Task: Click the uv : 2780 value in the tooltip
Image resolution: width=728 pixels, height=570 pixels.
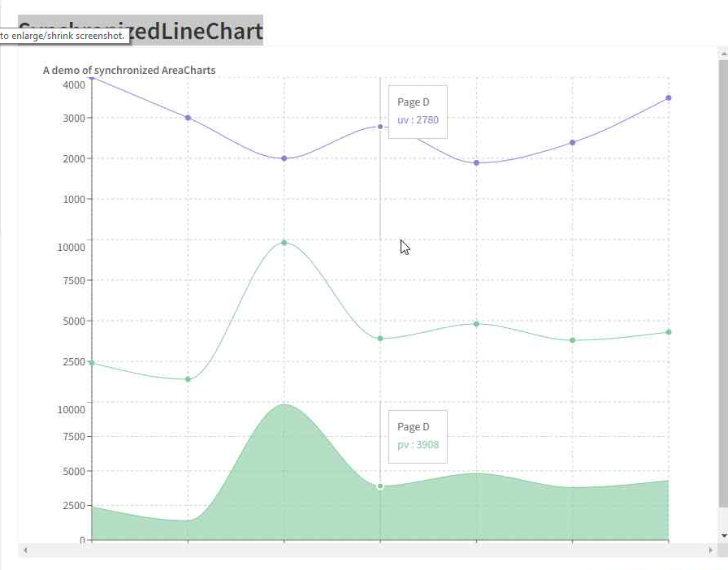Action: (418, 119)
